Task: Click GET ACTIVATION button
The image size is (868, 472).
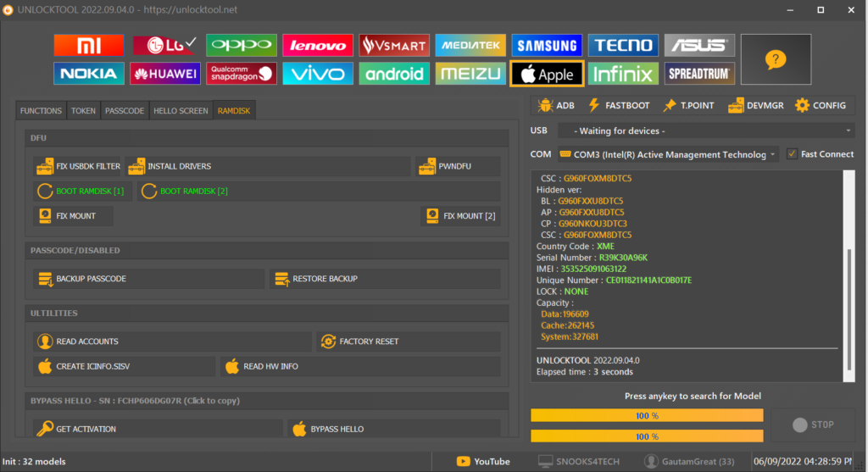Action: (158, 429)
